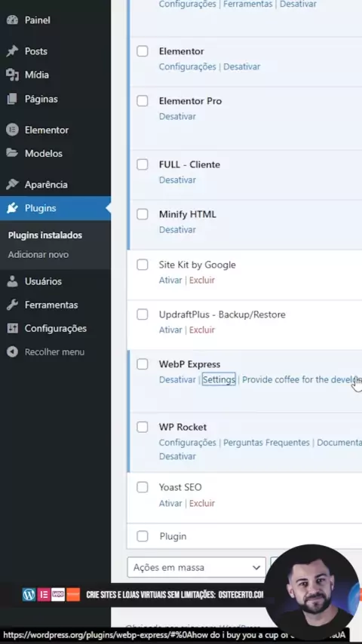Viewport: 362px width, 644px height.
Task: Check the WebP Express plugin checkbox
Action: click(x=143, y=364)
